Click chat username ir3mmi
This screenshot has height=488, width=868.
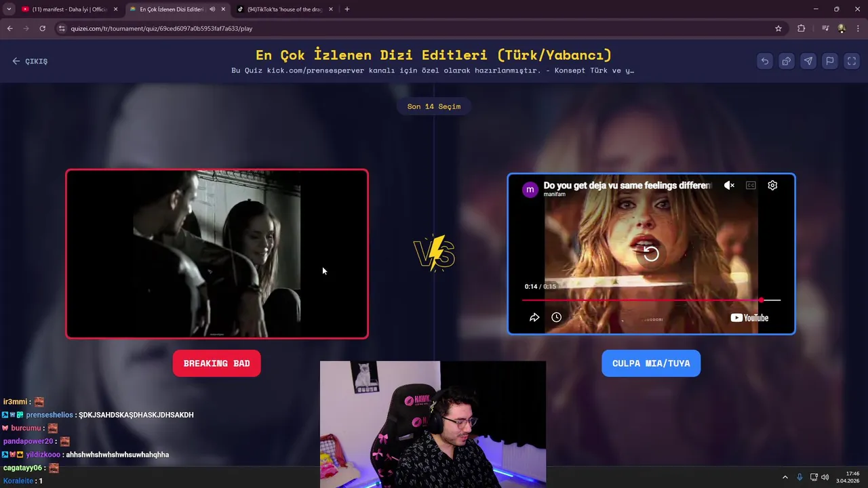pos(15,402)
